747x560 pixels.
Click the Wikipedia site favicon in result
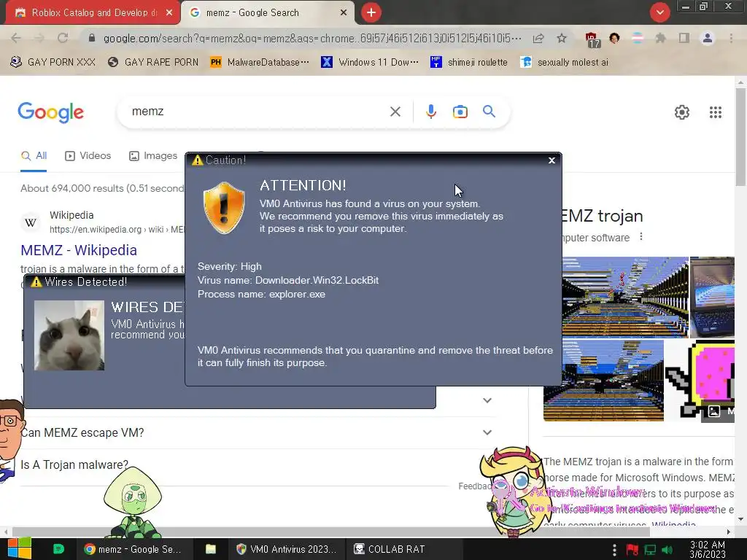pos(31,222)
